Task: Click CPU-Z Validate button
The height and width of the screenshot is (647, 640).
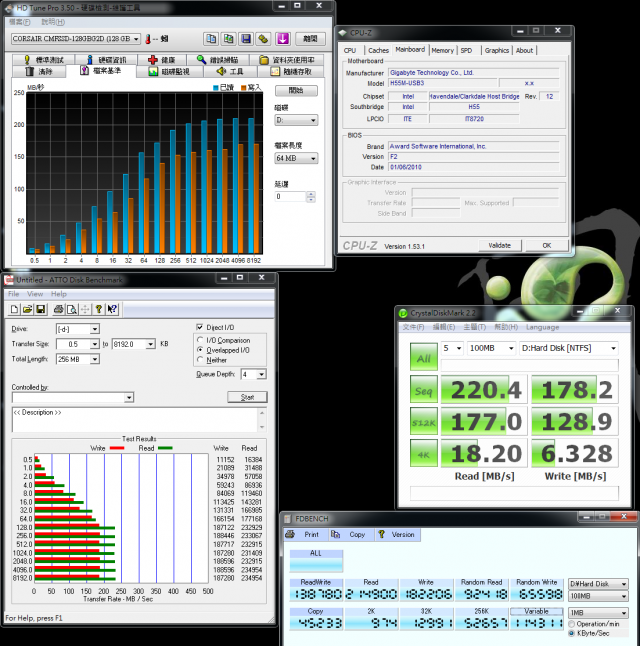Action: coord(500,245)
